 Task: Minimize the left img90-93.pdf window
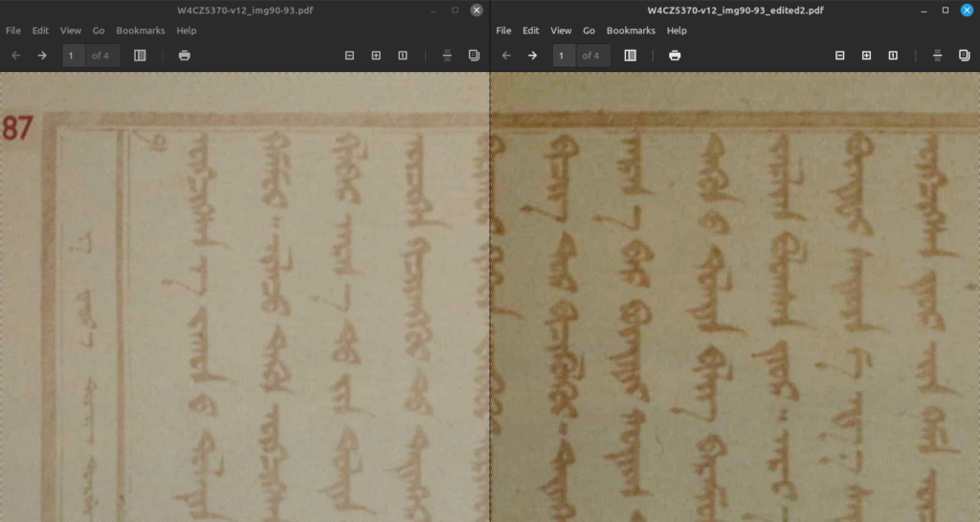point(434,10)
